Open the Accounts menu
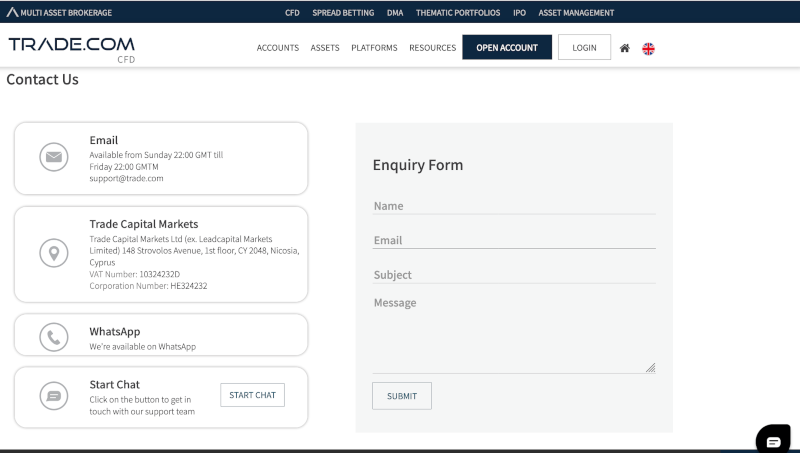The image size is (800, 453). tap(277, 48)
